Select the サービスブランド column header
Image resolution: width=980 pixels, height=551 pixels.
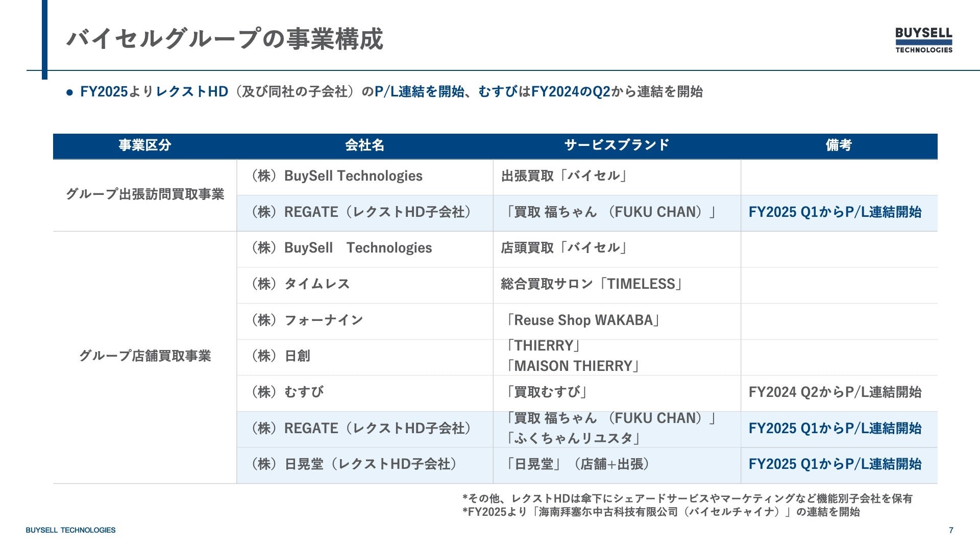[x=617, y=145]
